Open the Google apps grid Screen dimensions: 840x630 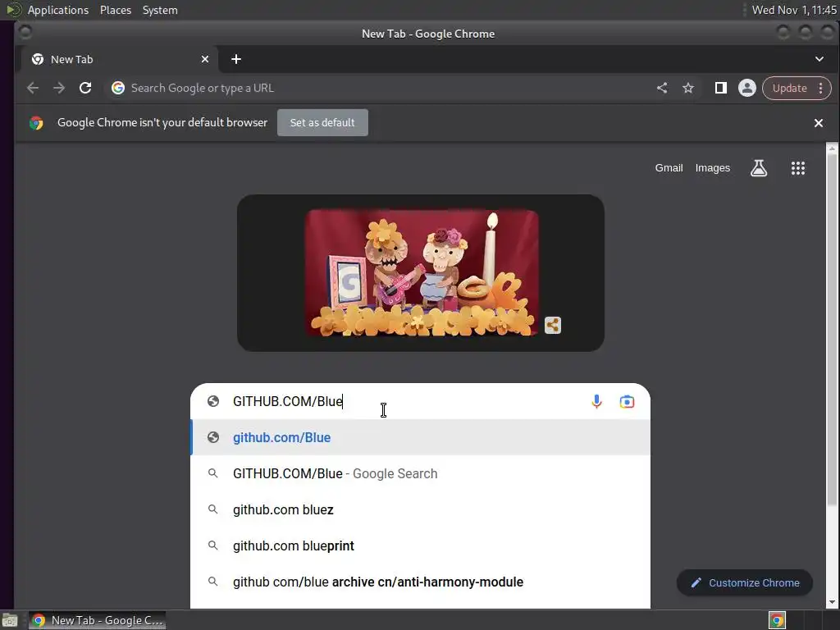point(797,168)
